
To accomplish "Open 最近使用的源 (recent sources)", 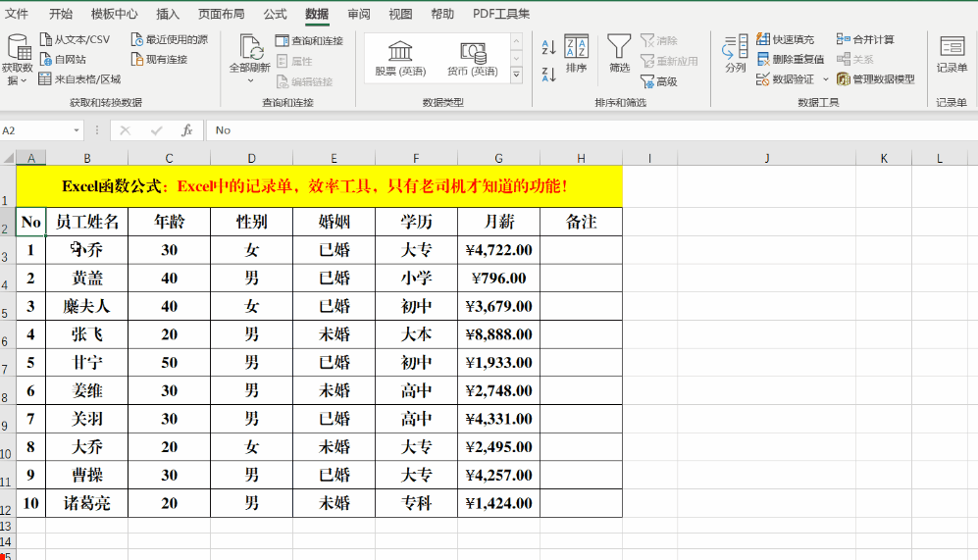I will [169, 39].
